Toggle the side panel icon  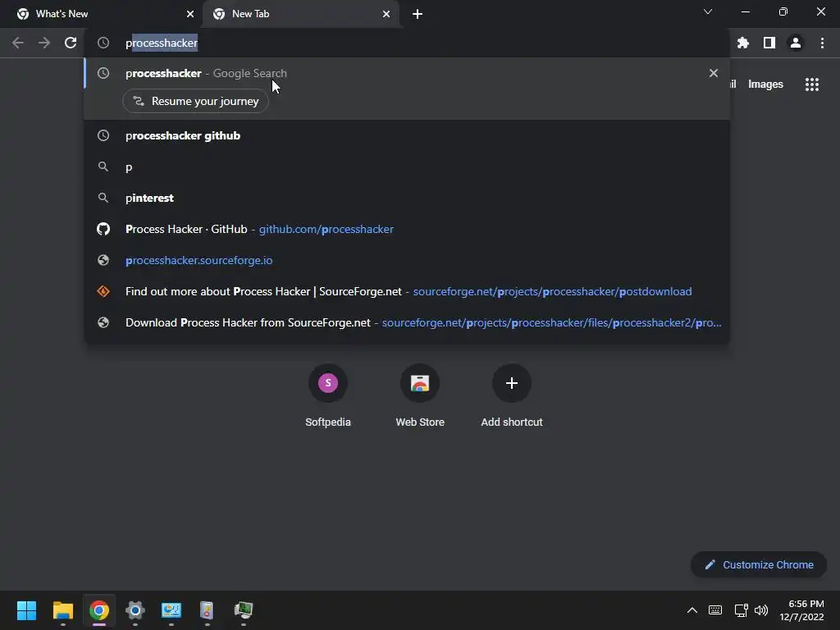tap(769, 43)
